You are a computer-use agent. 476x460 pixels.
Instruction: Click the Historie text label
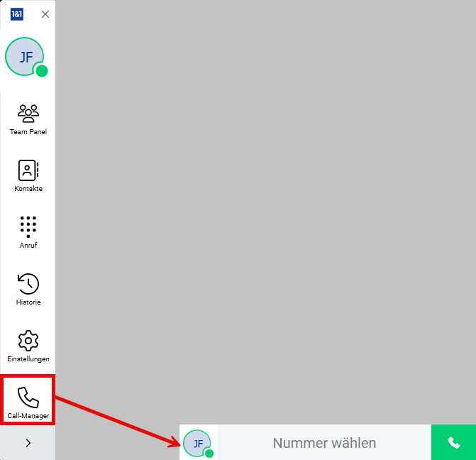point(28,302)
